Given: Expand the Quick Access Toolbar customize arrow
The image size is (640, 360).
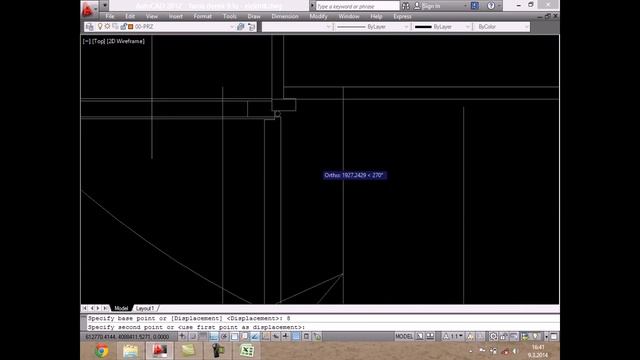Looking at the screenshot, I should 104,6.
